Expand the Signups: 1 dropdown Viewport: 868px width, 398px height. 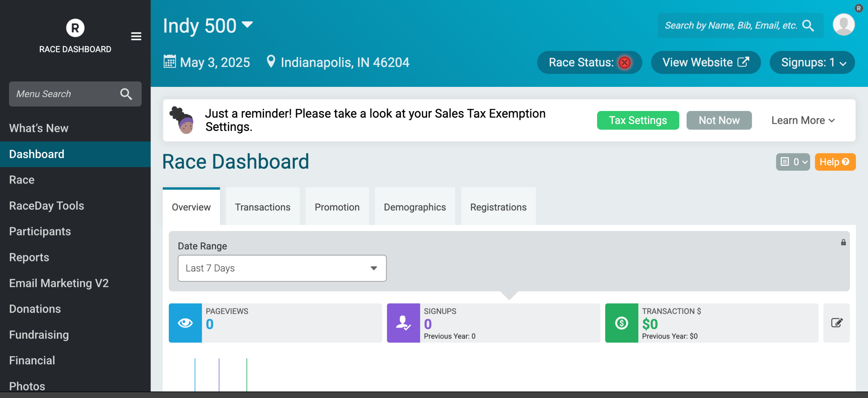[x=812, y=62]
